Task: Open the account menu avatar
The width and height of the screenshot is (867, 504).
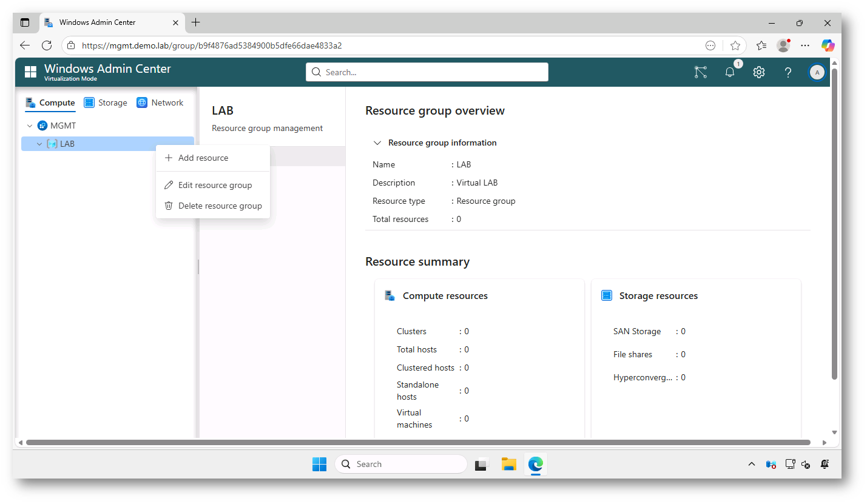Action: (x=817, y=72)
